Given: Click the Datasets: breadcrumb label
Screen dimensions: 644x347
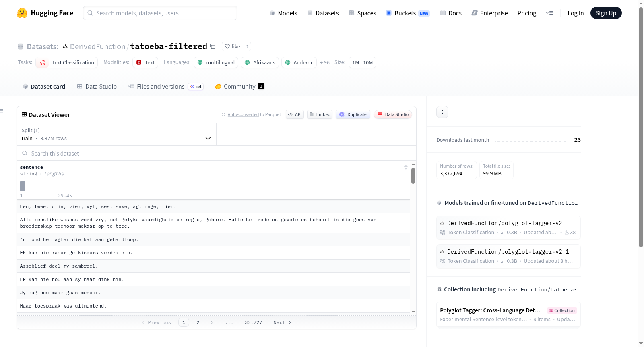Looking at the screenshot, I should (x=43, y=46).
